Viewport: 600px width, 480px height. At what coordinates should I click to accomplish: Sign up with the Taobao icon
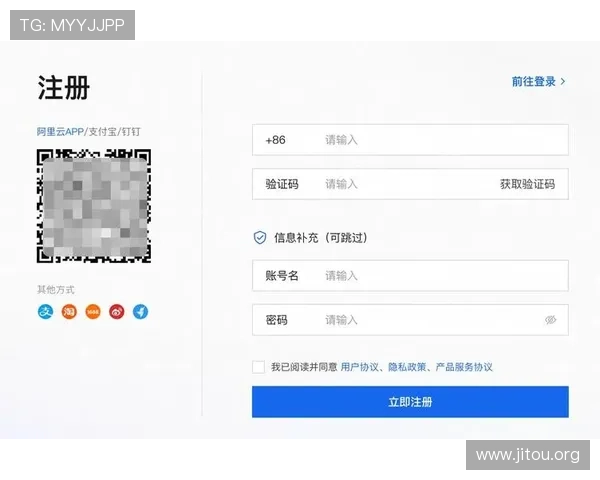coord(69,312)
